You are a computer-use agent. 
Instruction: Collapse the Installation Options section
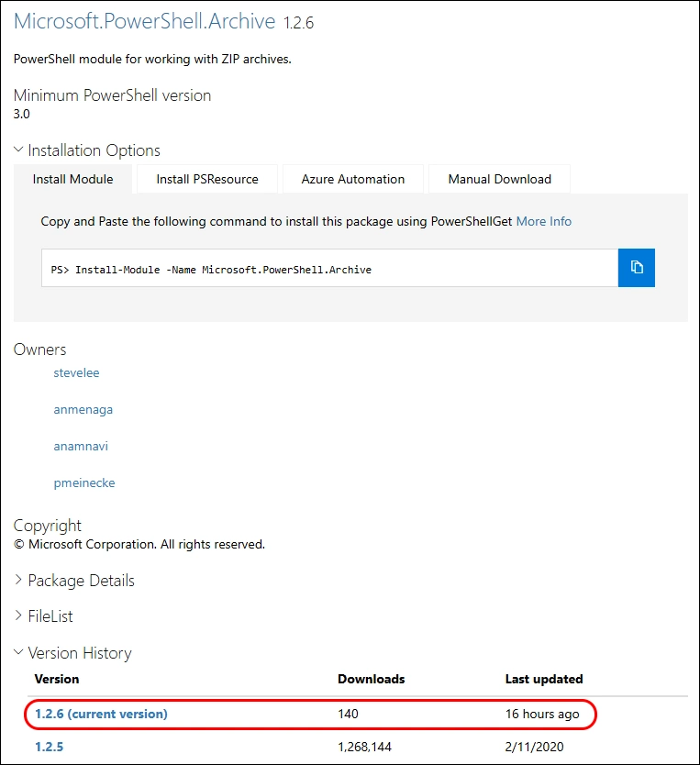pyautogui.click(x=87, y=150)
